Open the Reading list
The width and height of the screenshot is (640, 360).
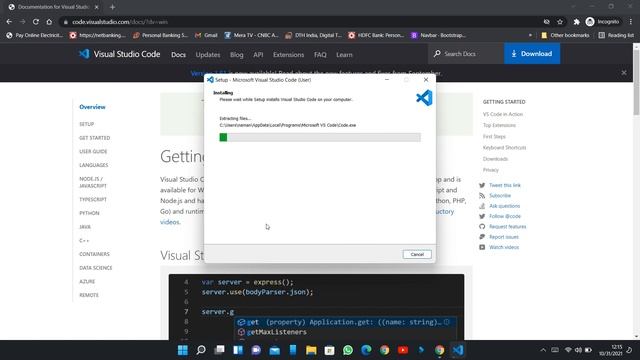point(616,35)
